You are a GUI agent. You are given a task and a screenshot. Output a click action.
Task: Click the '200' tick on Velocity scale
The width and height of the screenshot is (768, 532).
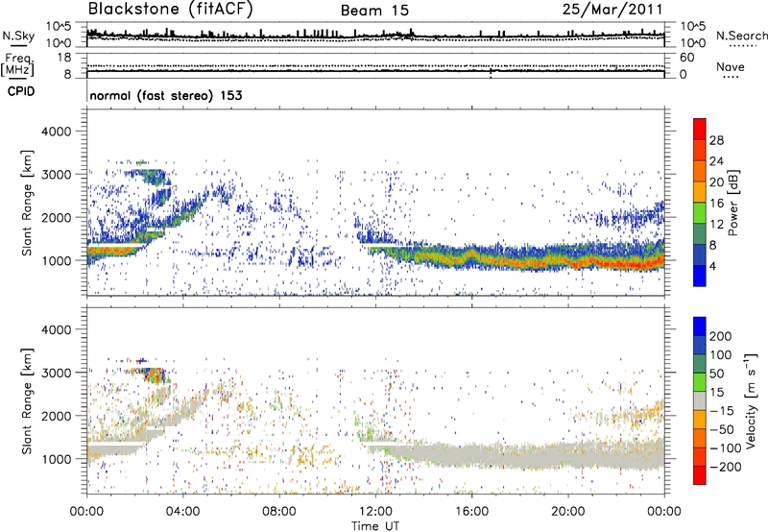coord(721,336)
